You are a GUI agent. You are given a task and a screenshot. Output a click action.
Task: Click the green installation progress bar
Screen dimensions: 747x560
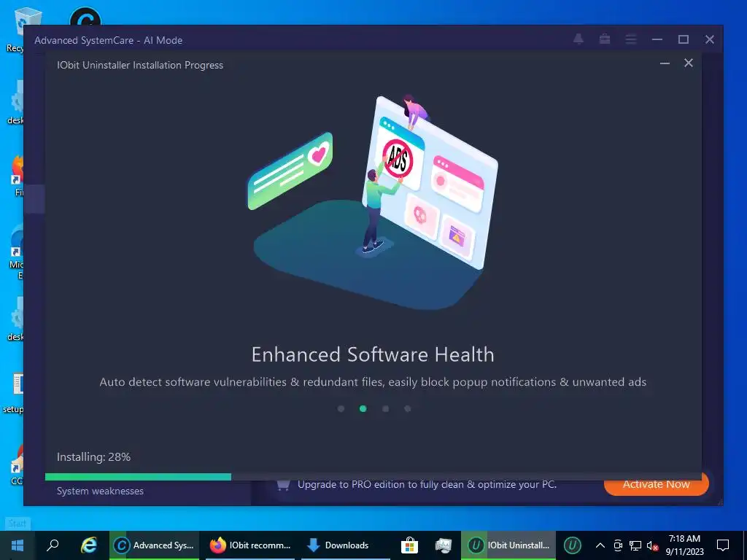(138, 477)
